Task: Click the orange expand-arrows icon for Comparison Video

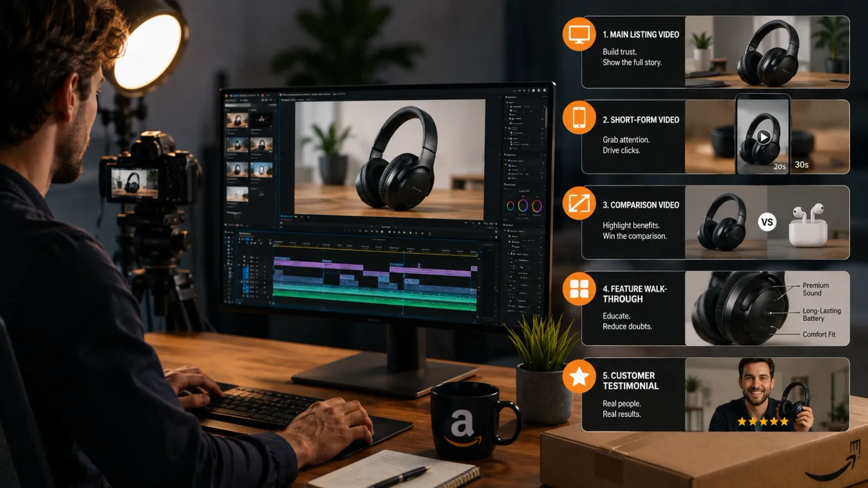Action: [x=579, y=203]
